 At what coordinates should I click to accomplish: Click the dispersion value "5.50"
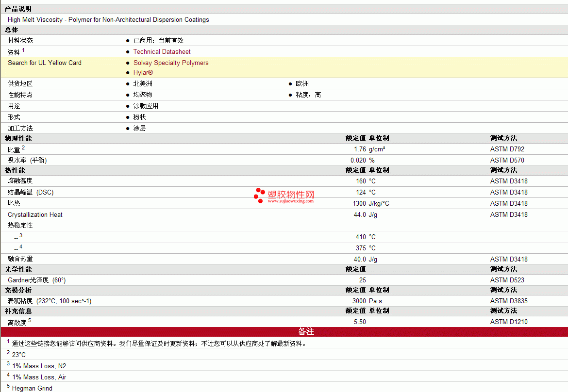tap(360, 322)
